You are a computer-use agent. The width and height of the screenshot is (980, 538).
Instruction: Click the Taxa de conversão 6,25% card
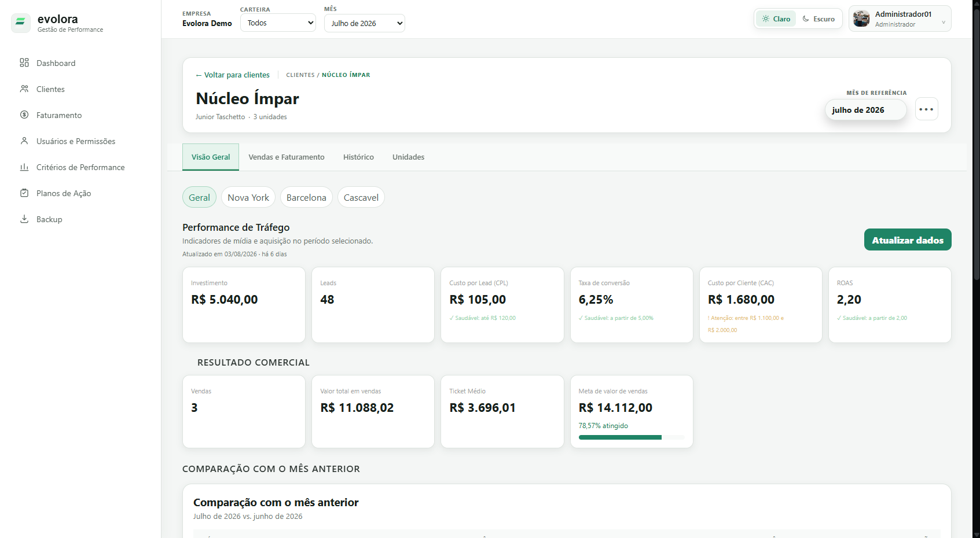(x=632, y=305)
